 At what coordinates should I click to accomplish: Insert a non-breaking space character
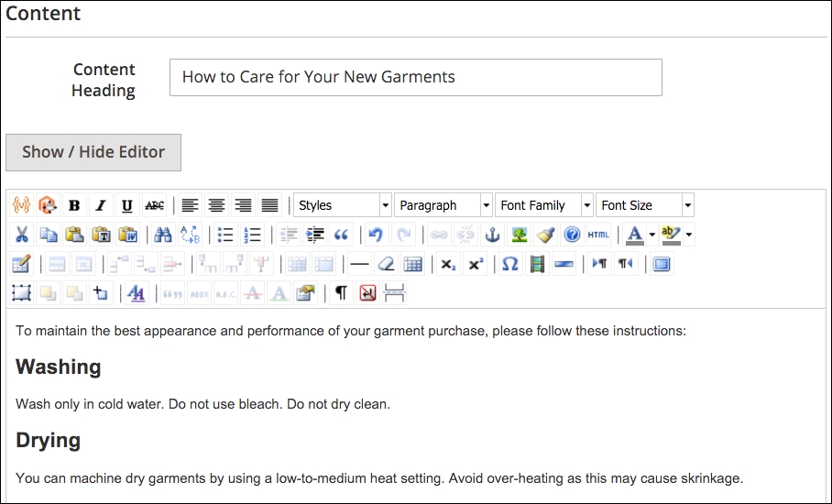(x=367, y=293)
